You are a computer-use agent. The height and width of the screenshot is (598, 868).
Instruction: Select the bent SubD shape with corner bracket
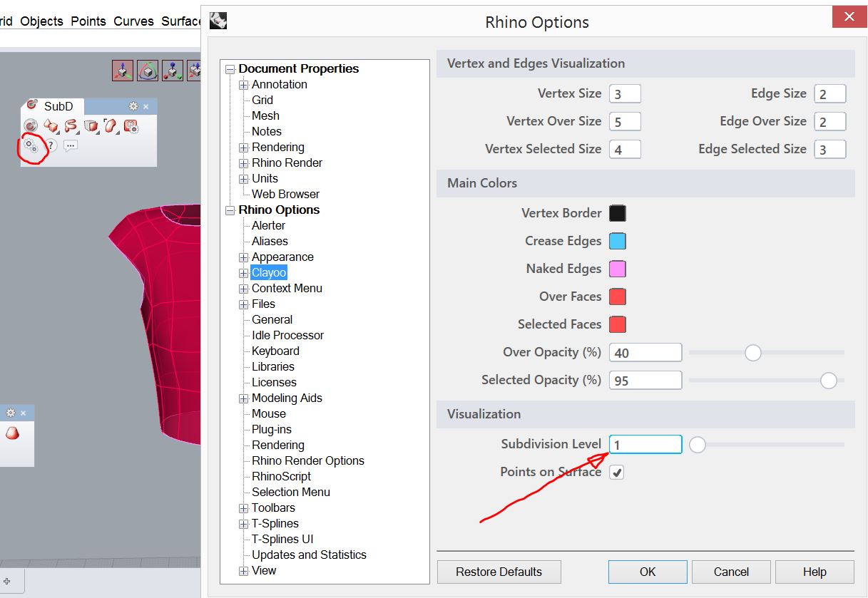coord(111,126)
